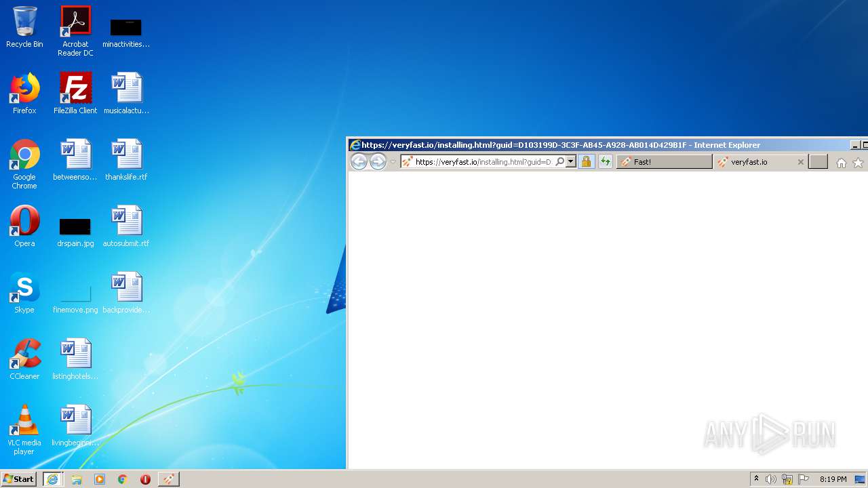Select finemove.png image file

click(x=75, y=298)
